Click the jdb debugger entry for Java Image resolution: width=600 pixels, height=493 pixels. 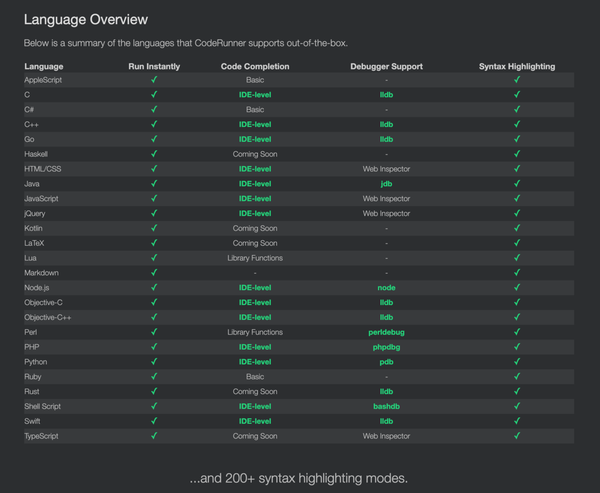(x=386, y=183)
